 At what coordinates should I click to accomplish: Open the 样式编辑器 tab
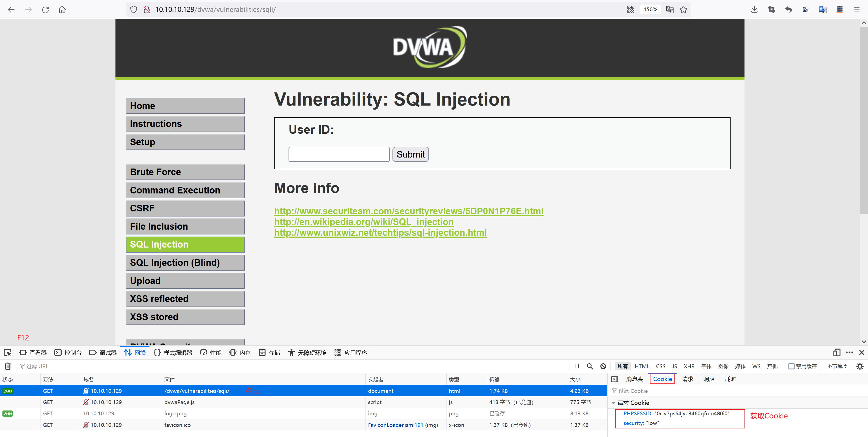173,353
